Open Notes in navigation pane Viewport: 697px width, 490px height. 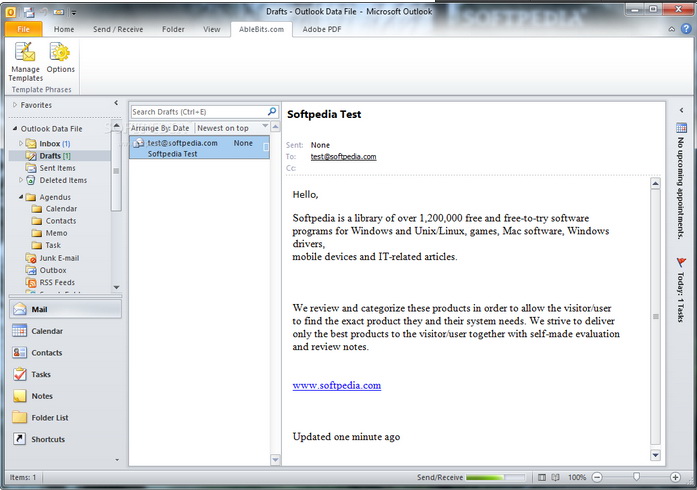tap(65, 396)
